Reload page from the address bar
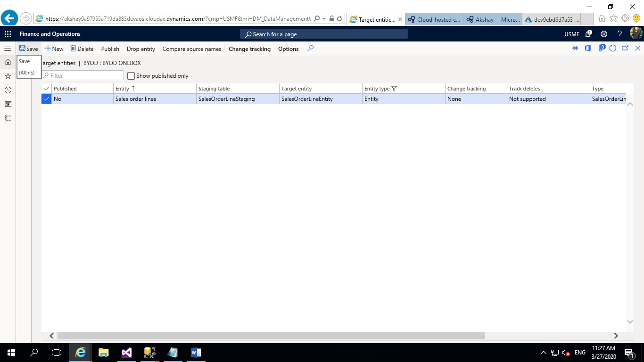644x362 pixels. pyautogui.click(x=339, y=19)
